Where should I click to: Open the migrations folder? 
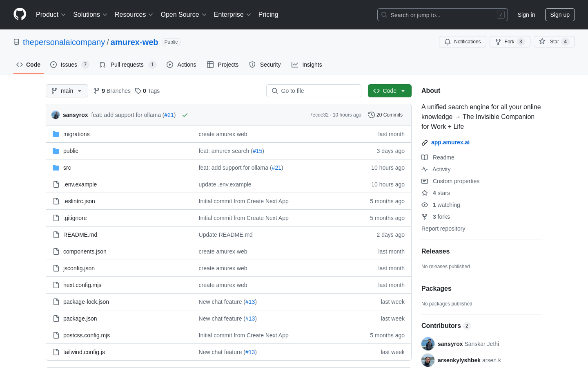point(76,134)
